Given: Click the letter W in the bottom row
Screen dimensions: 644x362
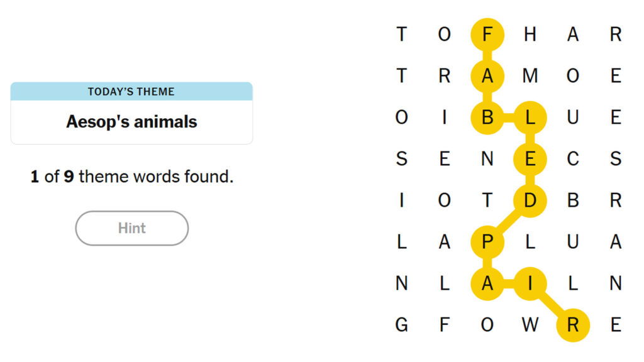Looking at the screenshot, I should [530, 325].
